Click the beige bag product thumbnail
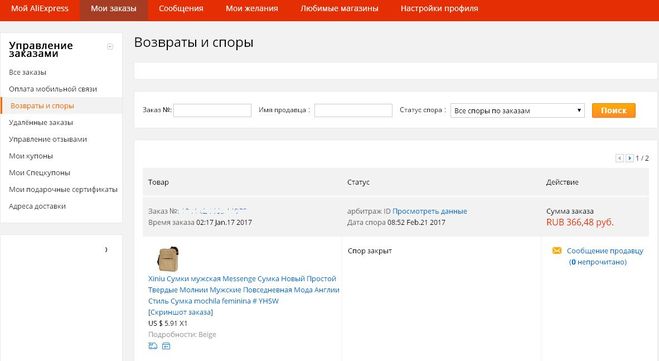The height and width of the screenshot is (361, 659). pos(168,259)
